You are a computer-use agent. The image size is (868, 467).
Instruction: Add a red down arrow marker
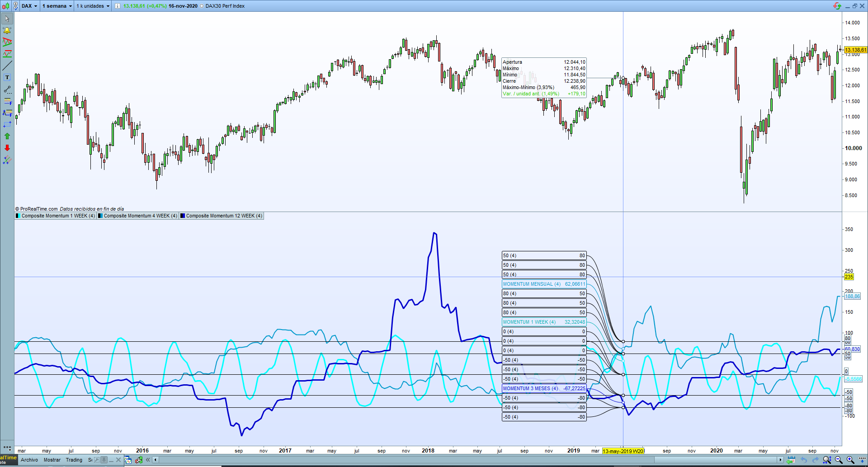[7, 148]
